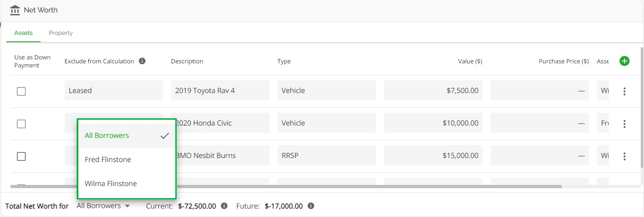
Task: Check the down payment box for Honda Civic
Action: 21,124
